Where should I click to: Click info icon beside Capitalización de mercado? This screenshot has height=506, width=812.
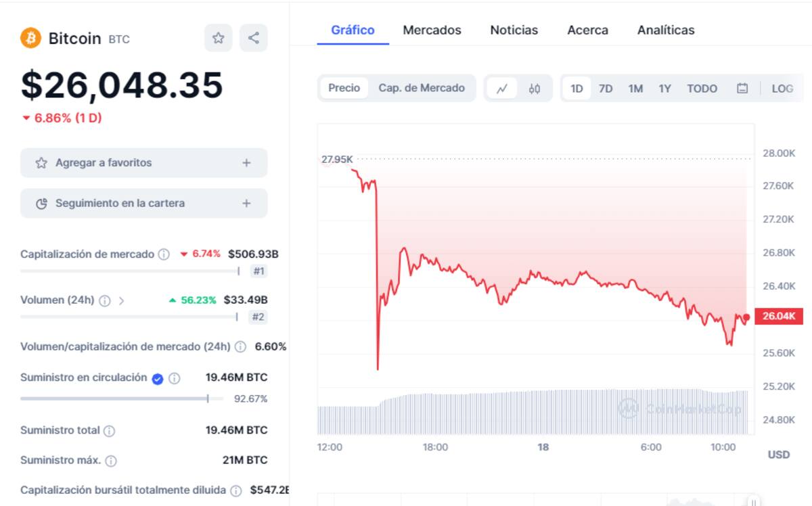[164, 254]
